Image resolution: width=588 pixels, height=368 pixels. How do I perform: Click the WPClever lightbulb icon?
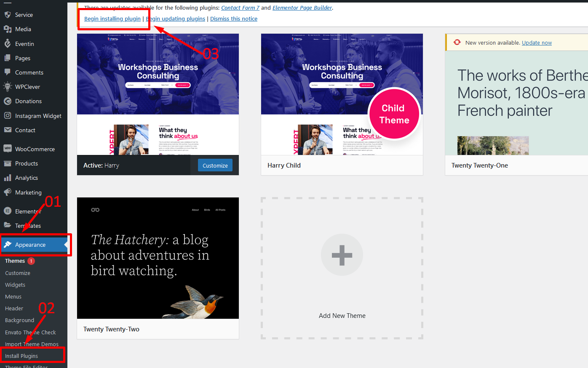tap(8, 86)
